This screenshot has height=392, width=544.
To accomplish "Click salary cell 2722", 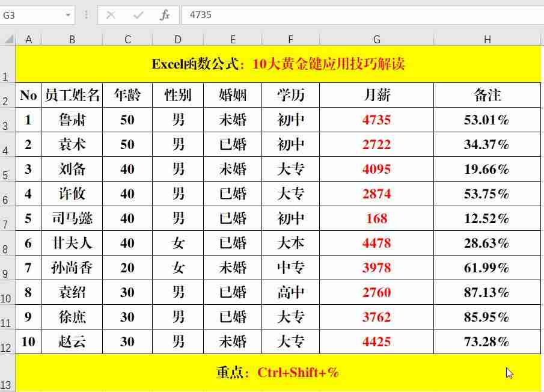I will coord(376,144).
